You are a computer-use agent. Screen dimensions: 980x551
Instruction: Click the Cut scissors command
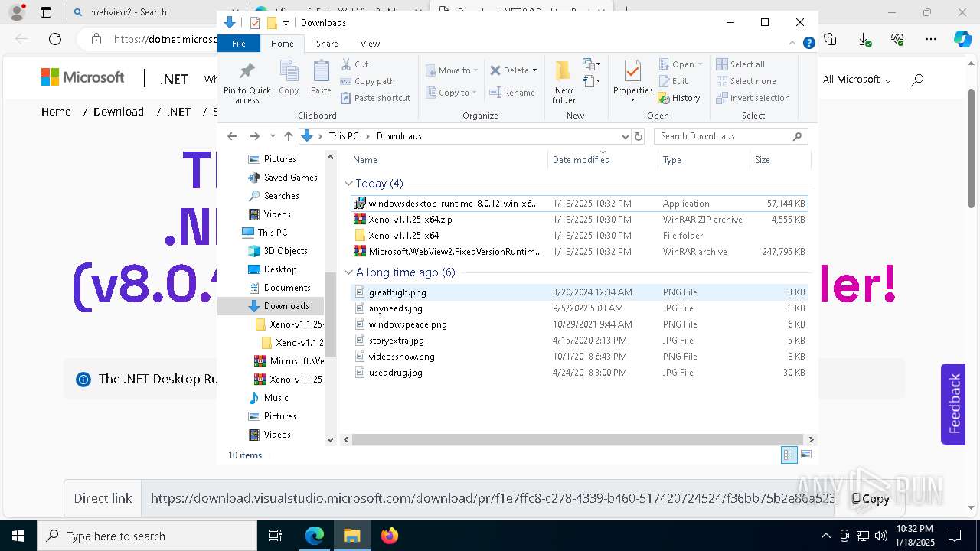pos(354,64)
